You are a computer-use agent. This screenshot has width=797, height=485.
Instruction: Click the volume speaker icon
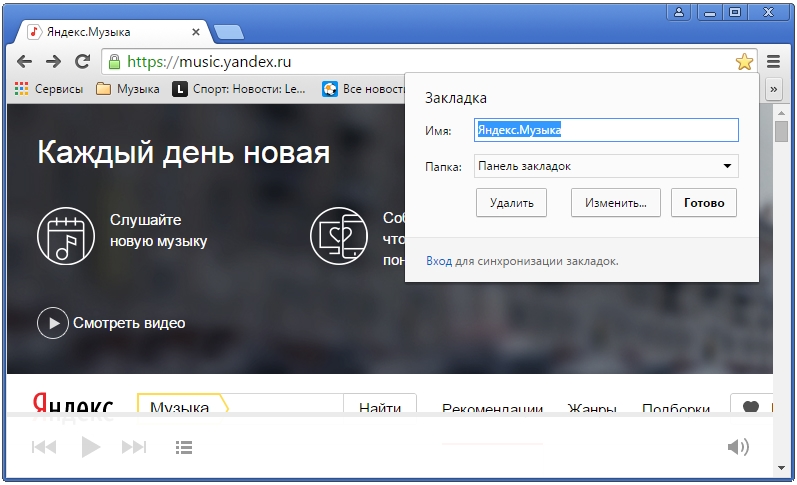tap(738, 447)
